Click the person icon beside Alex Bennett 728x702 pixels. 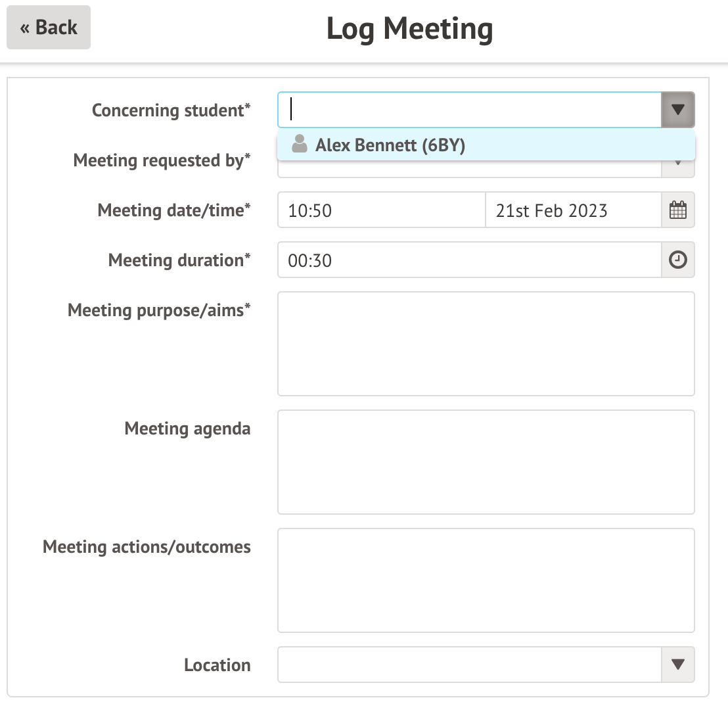(x=300, y=145)
